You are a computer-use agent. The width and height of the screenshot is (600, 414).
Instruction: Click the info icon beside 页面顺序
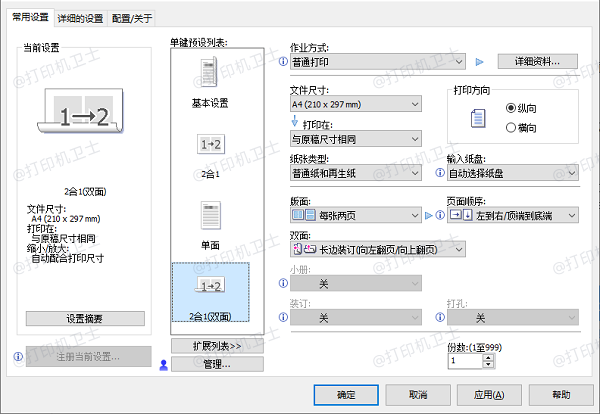tap(440, 215)
